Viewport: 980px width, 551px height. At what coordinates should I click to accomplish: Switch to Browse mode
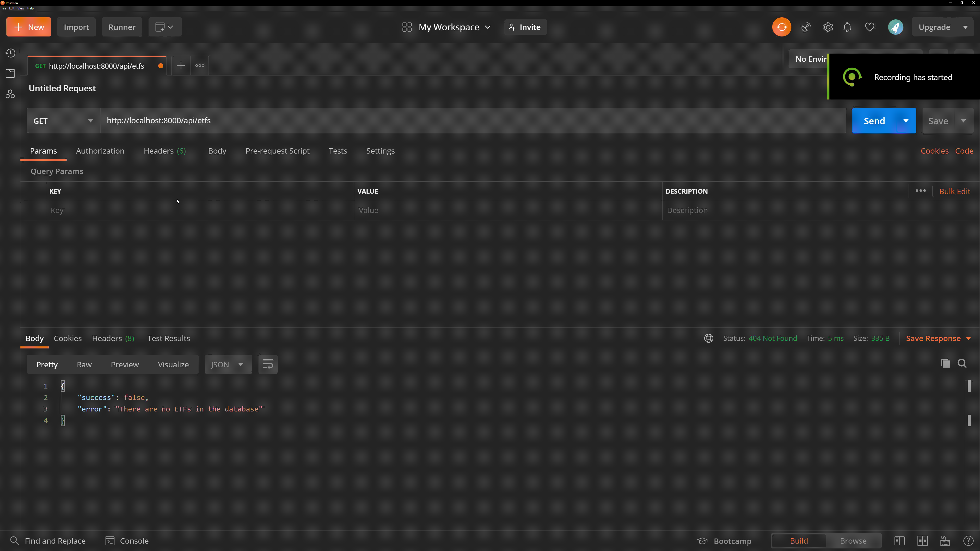[x=853, y=541]
